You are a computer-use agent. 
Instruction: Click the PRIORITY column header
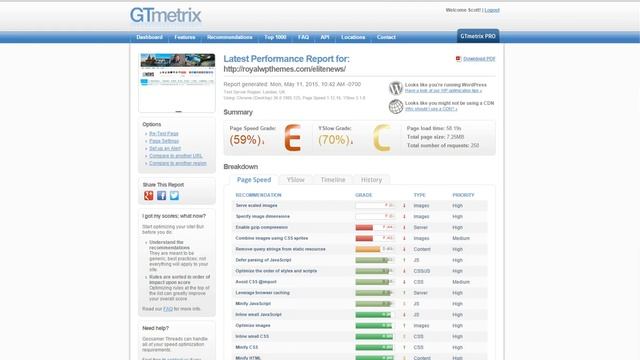[x=463, y=195]
